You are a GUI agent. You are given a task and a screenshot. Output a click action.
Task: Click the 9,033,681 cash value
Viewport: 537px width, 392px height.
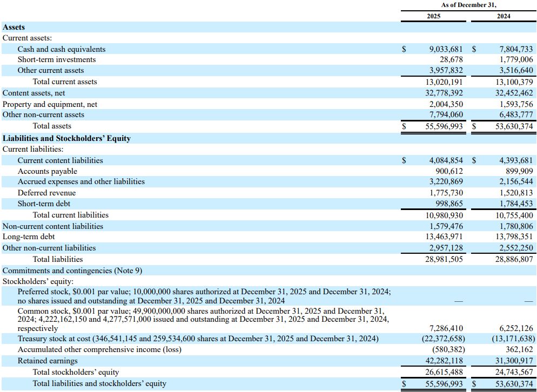446,49
